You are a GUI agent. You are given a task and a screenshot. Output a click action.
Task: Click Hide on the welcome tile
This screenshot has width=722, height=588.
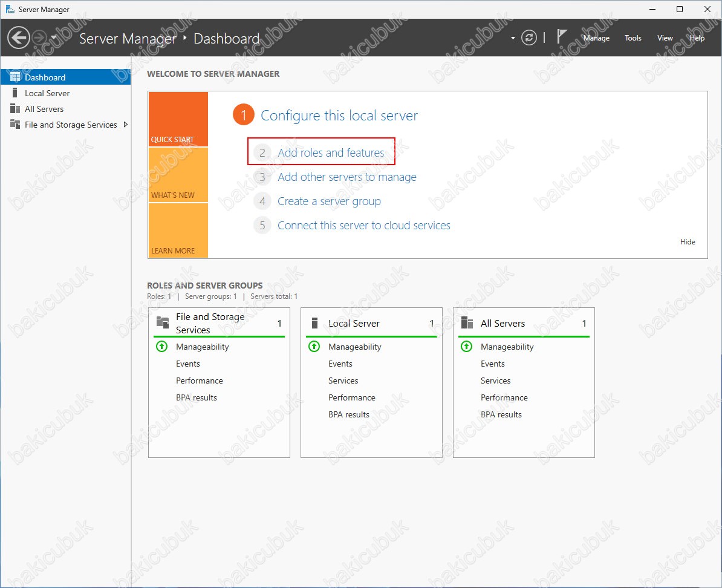coord(688,242)
